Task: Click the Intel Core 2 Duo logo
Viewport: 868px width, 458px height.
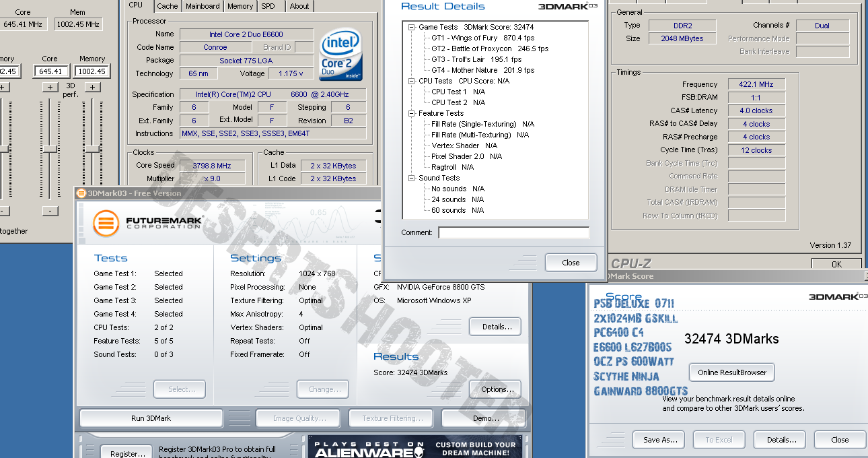Action: click(x=342, y=55)
